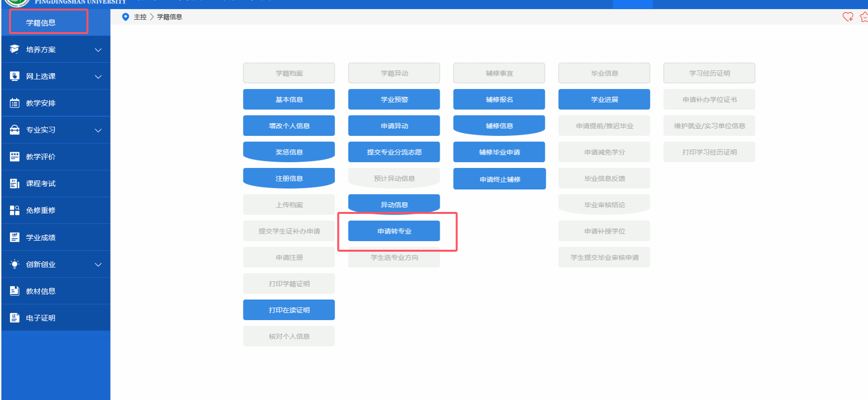This screenshot has width=868, height=400.
Task: Click the 课程考试 document icon
Action: pos(15,183)
